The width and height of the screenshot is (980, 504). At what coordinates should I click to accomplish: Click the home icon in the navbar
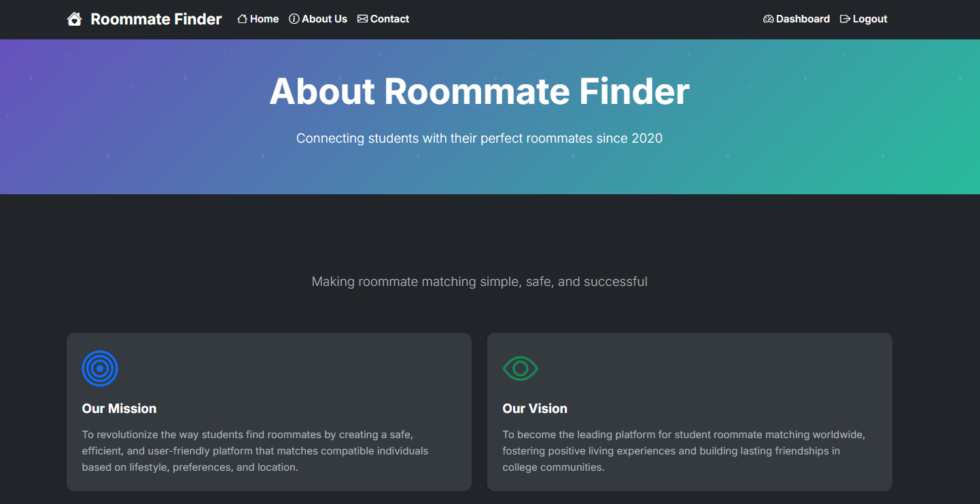click(x=241, y=18)
